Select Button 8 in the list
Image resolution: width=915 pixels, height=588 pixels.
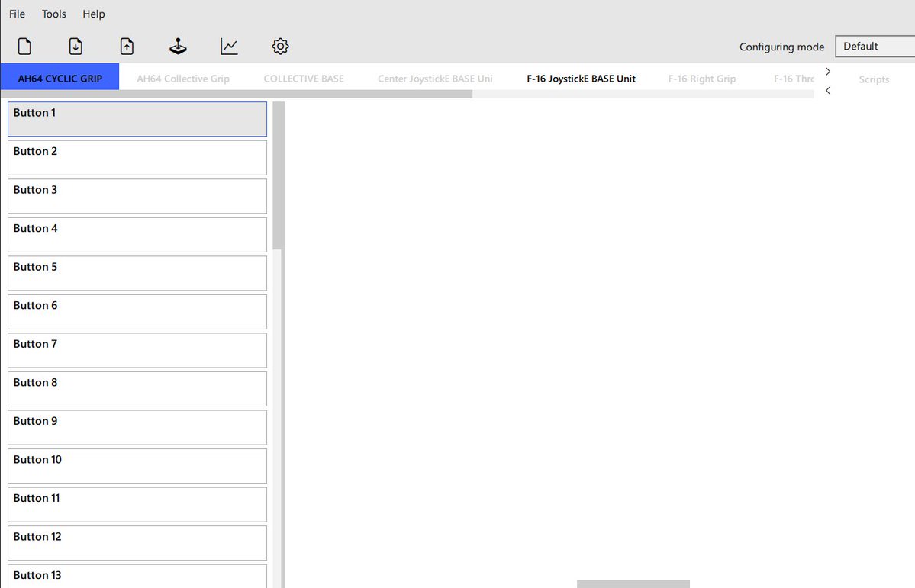(x=137, y=388)
